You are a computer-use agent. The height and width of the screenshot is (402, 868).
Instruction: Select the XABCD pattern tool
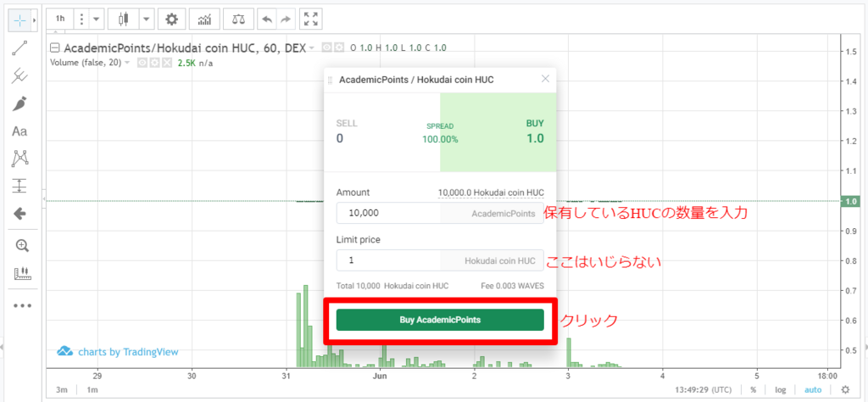pyautogui.click(x=20, y=159)
